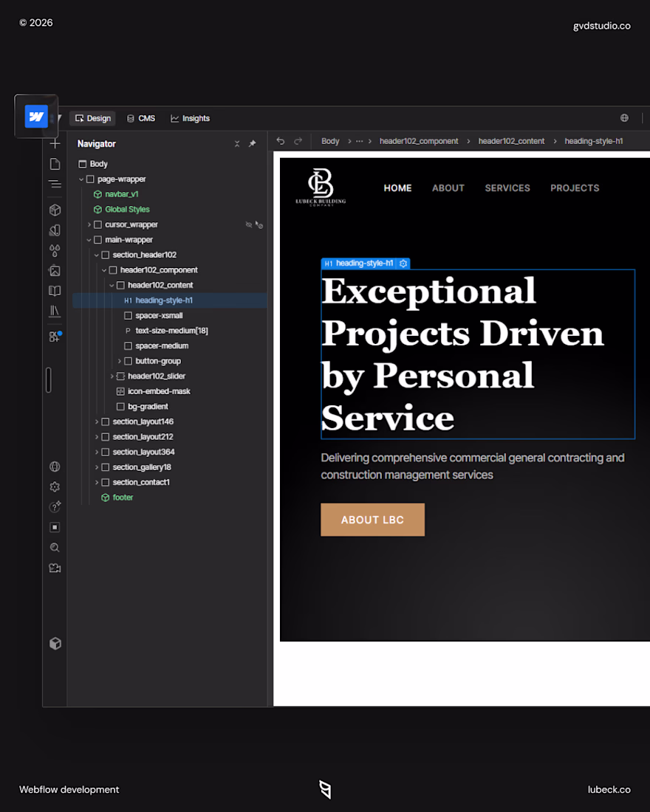Image resolution: width=650 pixels, height=812 pixels.
Task: Click header102_component in the breadcrumb
Action: click(419, 141)
